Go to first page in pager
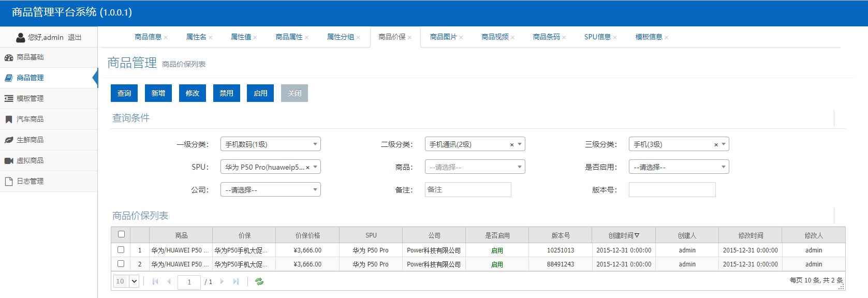This screenshot has height=298, width=868. [x=155, y=281]
